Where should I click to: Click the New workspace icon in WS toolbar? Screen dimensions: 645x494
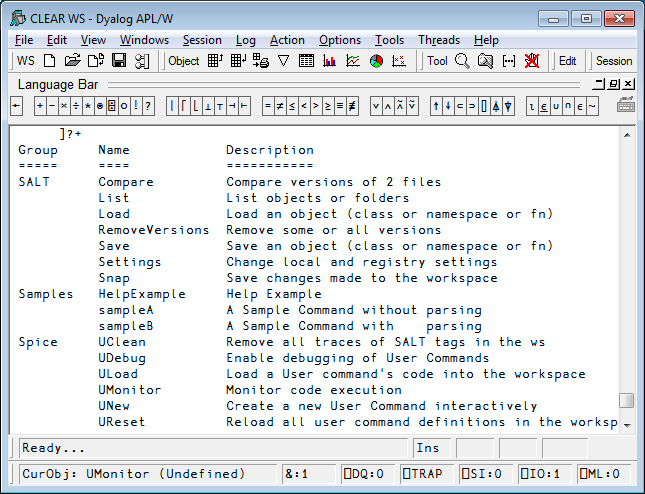tap(50, 61)
